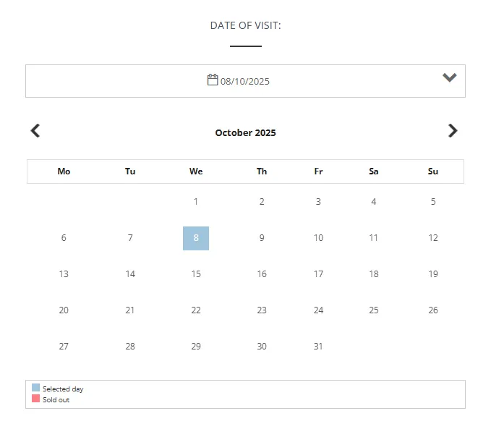Image resolution: width=504 pixels, height=424 pixels.
Task: Choose October 15 as visit date
Action: (x=196, y=274)
